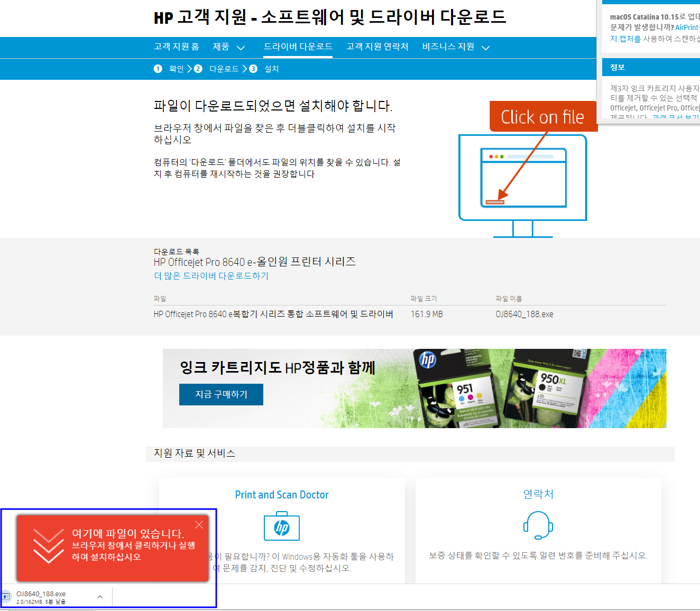Open the 고객 지원 홈 menu item
The height and width of the screenshot is (611, 700).
[177, 47]
